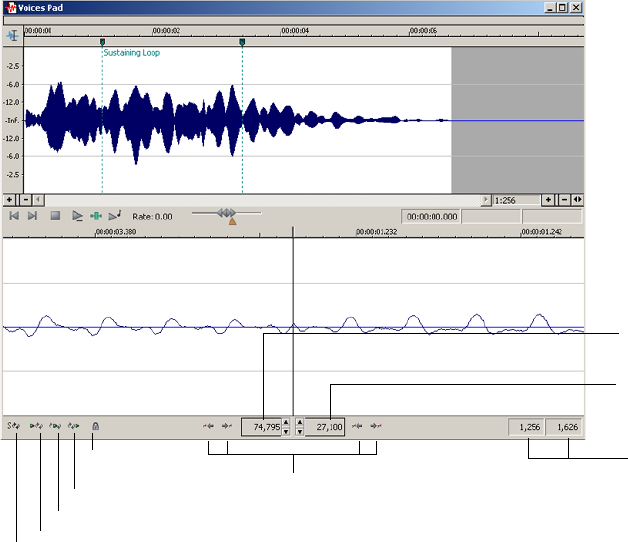Click the Play as Sample note button
This screenshot has height=542, width=628.
pyautogui.click(x=115, y=216)
